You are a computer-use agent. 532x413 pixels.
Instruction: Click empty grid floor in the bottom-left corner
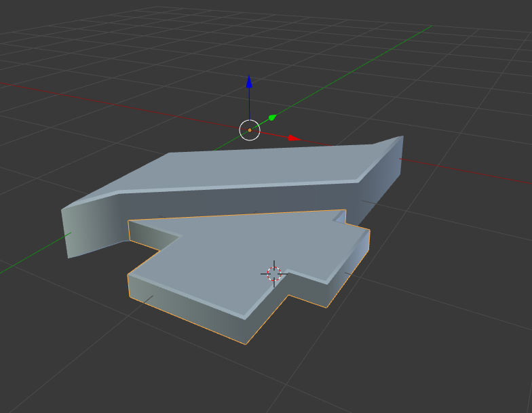pos(54,366)
